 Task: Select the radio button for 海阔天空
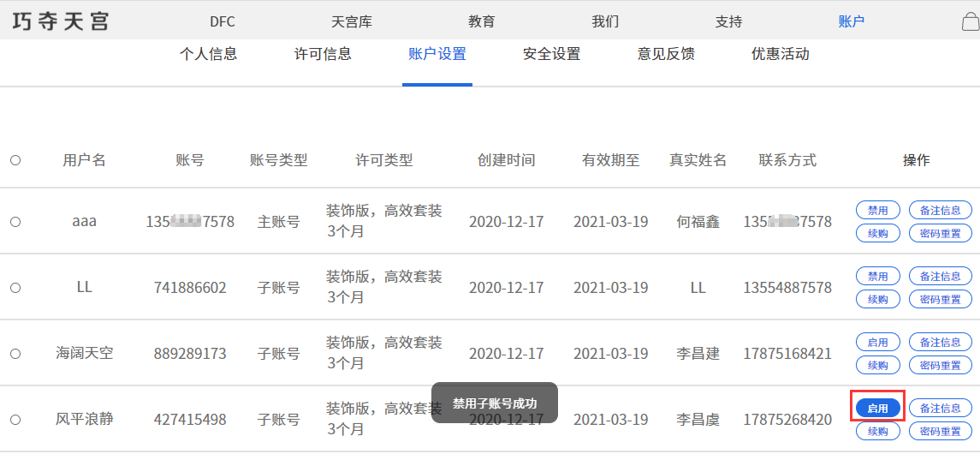15,353
